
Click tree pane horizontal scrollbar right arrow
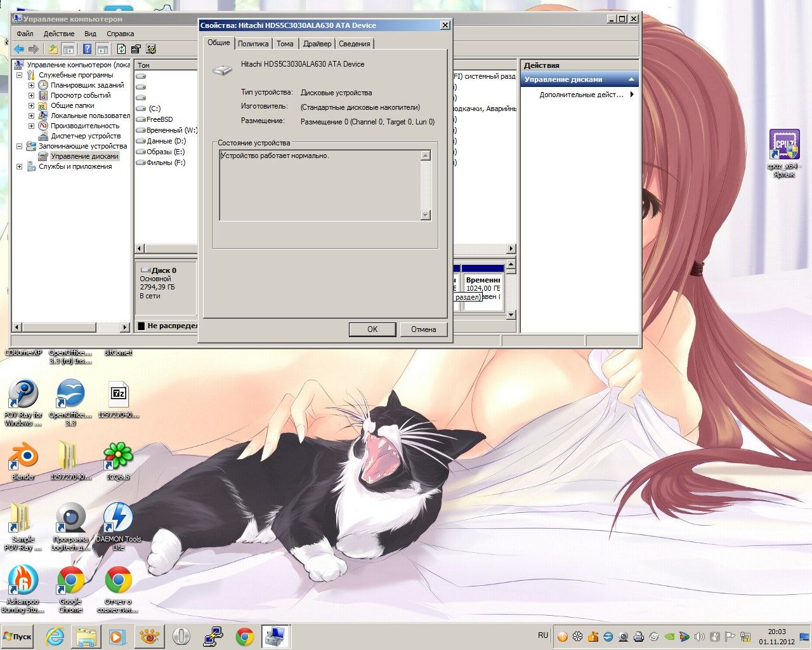125,327
